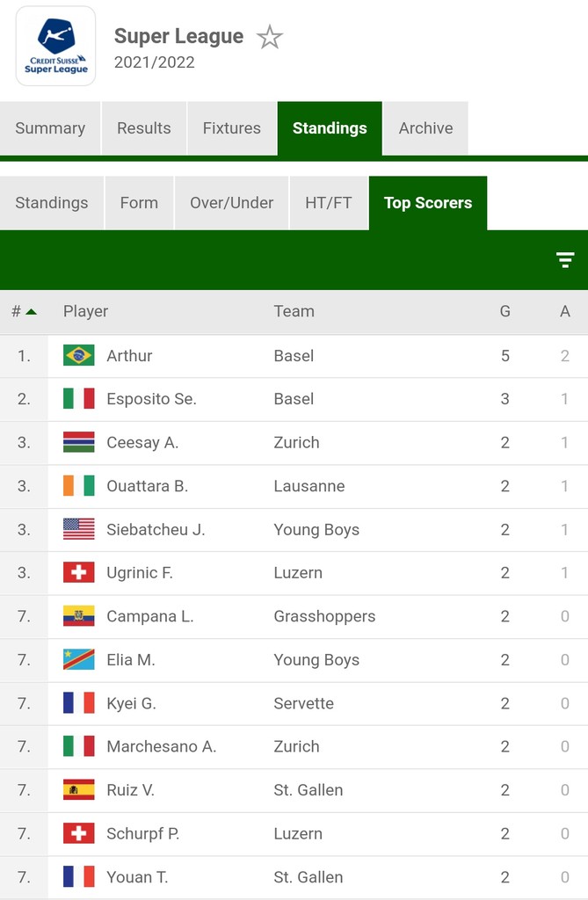The width and height of the screenshot is (588, 900).
Task: Select the Archive tab
Action: click(425, 128)
